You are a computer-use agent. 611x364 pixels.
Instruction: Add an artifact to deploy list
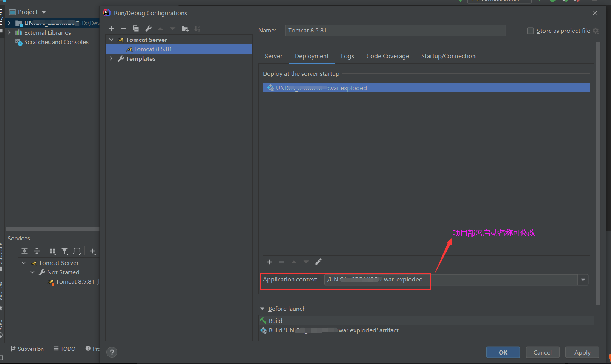(269, 262)
